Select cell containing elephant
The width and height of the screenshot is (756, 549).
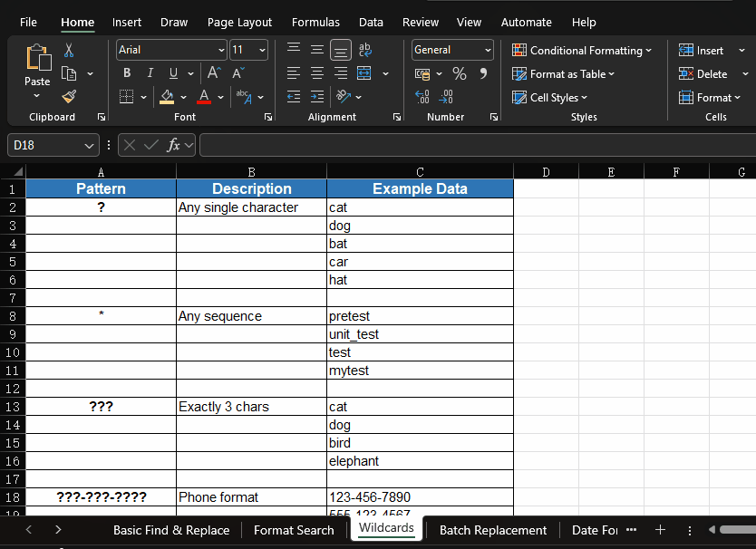coord(420,461)
